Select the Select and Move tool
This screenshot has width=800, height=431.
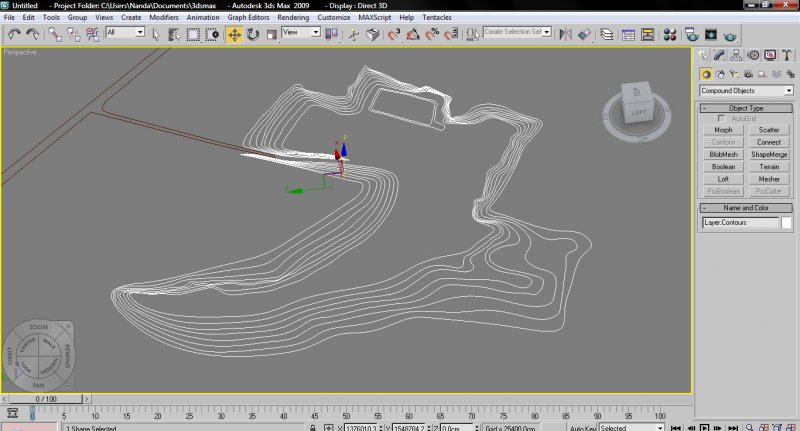tap(234, 34)
